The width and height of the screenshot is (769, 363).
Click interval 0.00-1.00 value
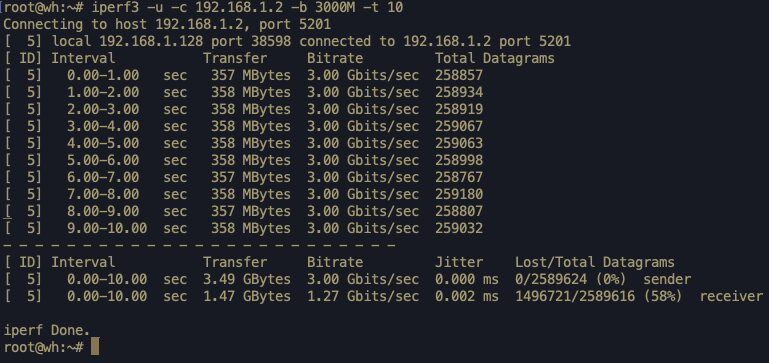(x=103, y=76)
